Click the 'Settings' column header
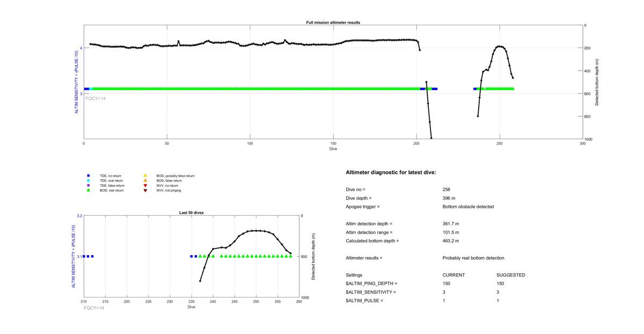The height and width of the screenshot is (334, 644). pos(354,275)
